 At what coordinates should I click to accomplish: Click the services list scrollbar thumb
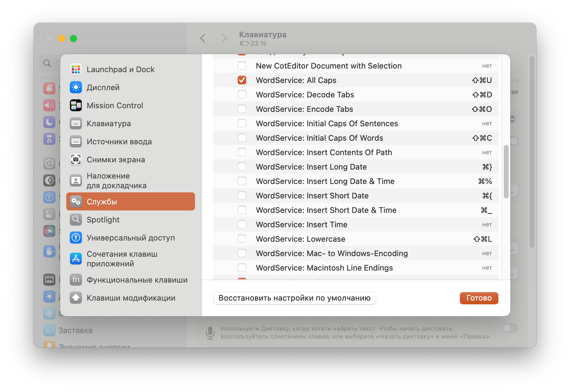click(x=506, y=172)
